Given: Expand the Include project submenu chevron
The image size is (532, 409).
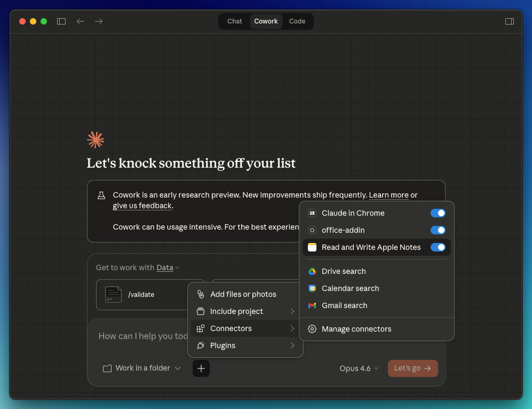Looking at the screenshot, I should [292, 311].
